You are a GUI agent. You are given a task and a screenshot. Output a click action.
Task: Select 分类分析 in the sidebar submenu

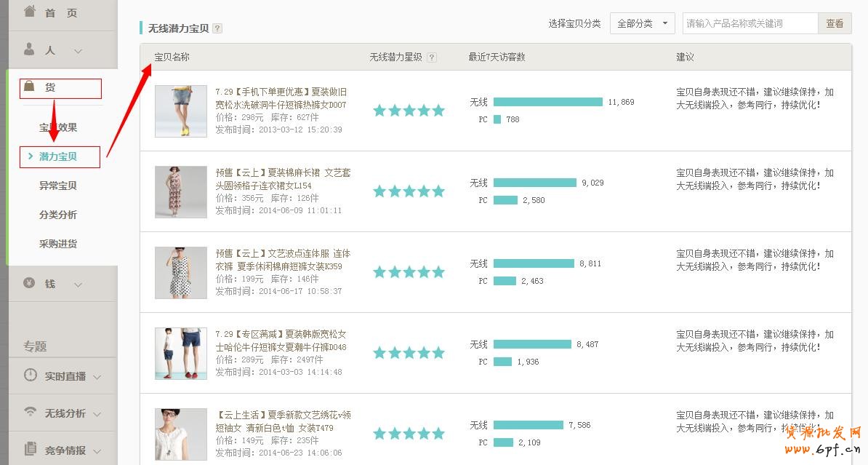coord(58,215)
